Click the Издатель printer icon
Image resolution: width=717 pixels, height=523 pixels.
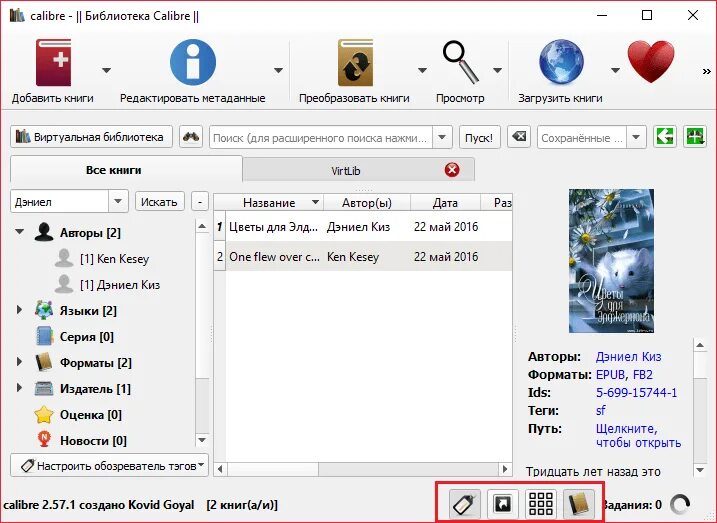click(x=44, y=389)
